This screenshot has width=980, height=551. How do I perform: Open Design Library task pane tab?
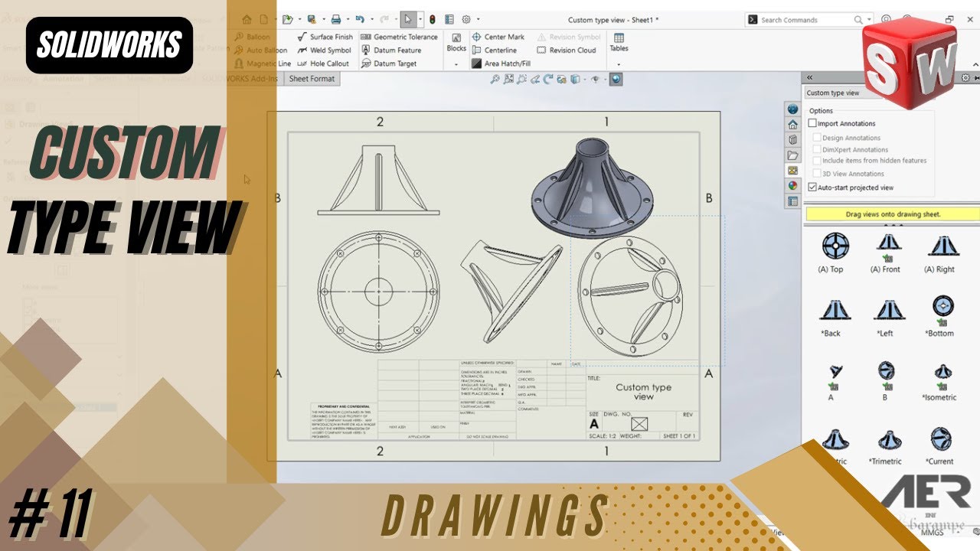tap(793, 140)
